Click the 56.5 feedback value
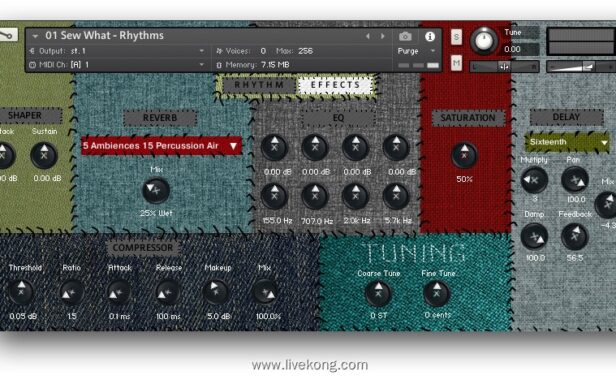 [575, 258]
